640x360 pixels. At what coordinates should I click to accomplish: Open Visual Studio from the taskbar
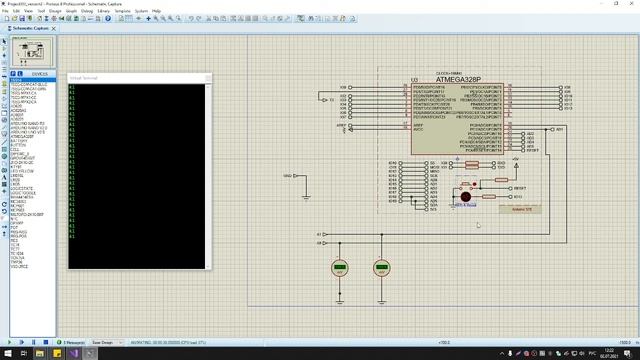tap(73, 353)
